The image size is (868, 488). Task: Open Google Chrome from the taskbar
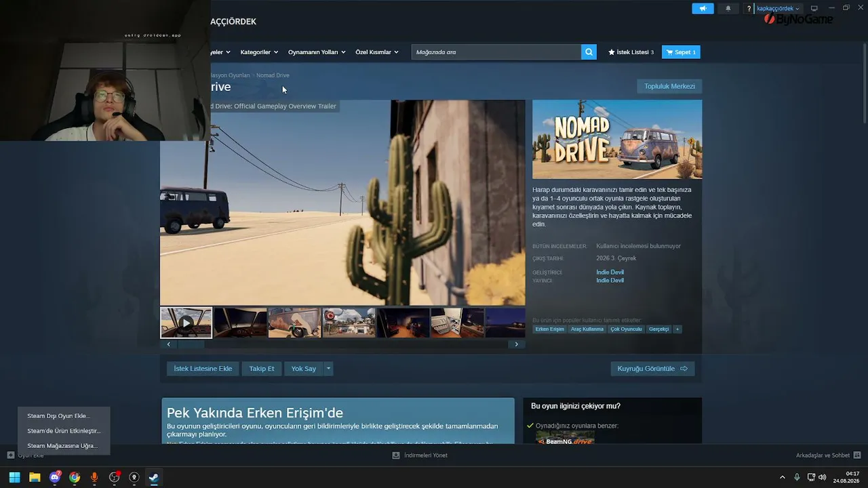click(x=75, y=477)
